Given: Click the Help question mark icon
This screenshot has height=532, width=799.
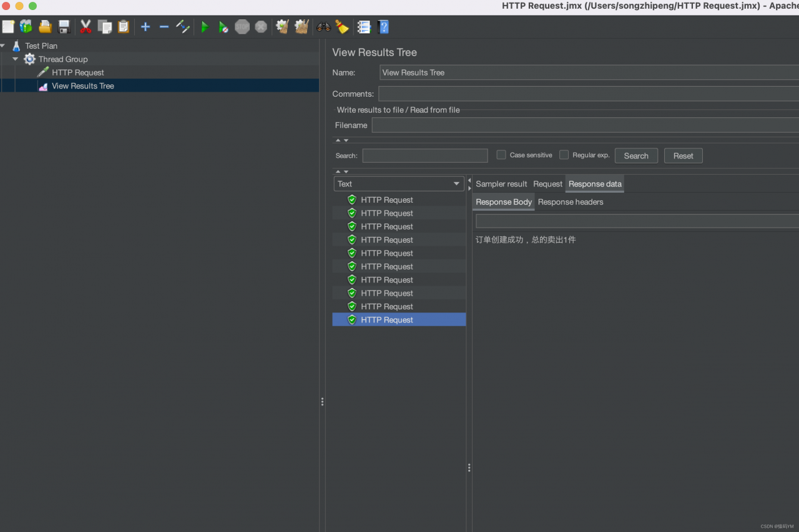Looking at the screenshot, I should pyautogui.click(x=383, y=27).
